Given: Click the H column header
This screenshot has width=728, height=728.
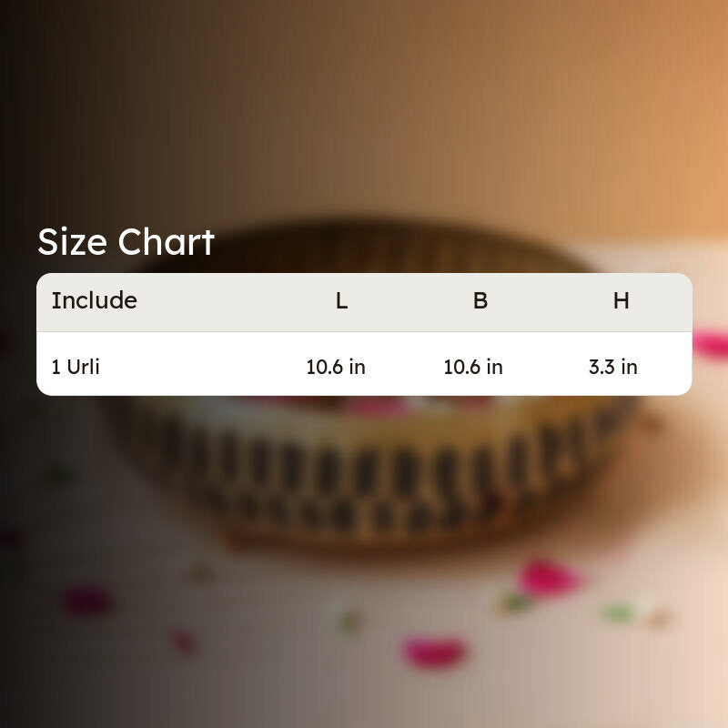Looking at the screenshot, I should click(x=622, y=301).
